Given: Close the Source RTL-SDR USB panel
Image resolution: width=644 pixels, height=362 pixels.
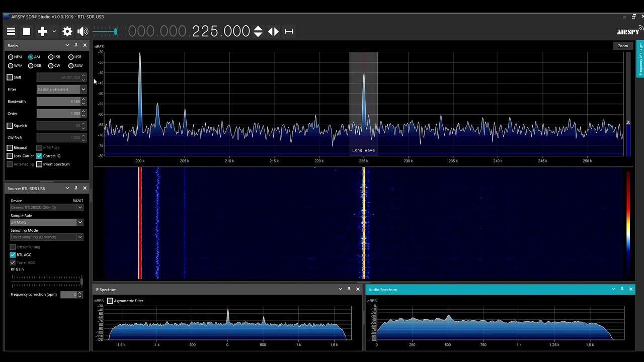Looking at the screenshot, I should (x=85, y=188).
